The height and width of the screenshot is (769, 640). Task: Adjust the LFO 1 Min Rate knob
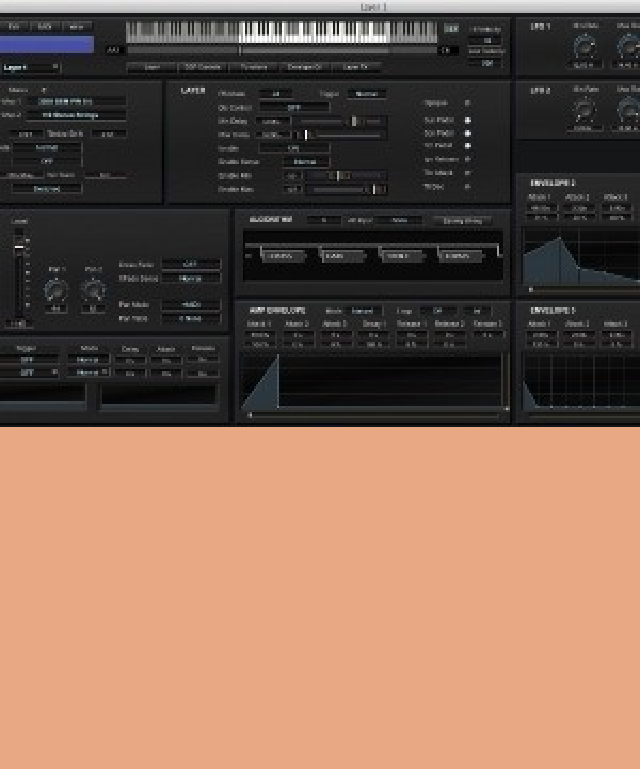point(585,46)
